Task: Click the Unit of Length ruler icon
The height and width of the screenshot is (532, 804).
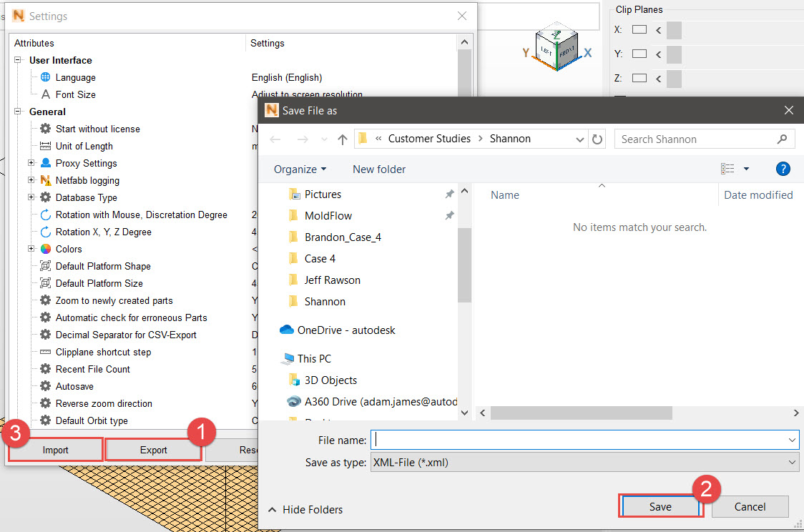Action: pyautogui.click(x=46, y=146)
